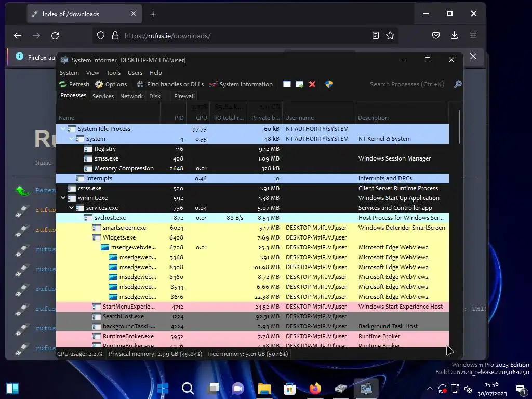Save to Pocket in Firefox toolbar
The height and width of the screenshot is (399, 532).
(436, 35)
